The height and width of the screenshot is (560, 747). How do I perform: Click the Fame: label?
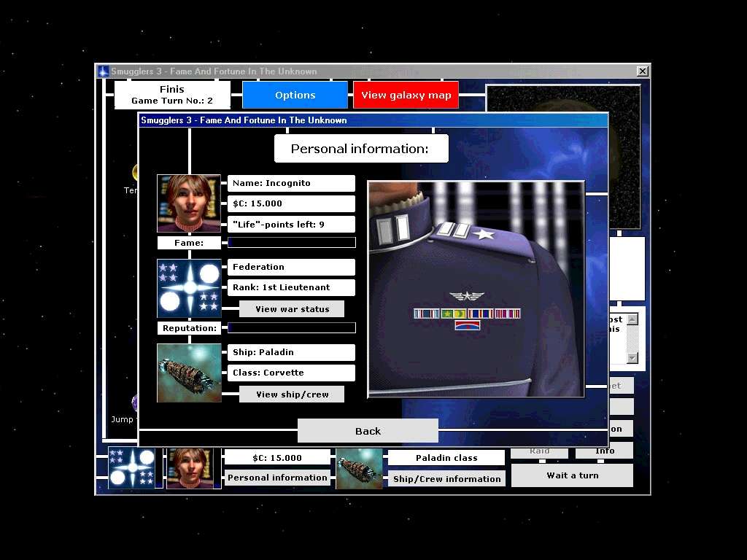pyautogui.click(x=189, y=243)
